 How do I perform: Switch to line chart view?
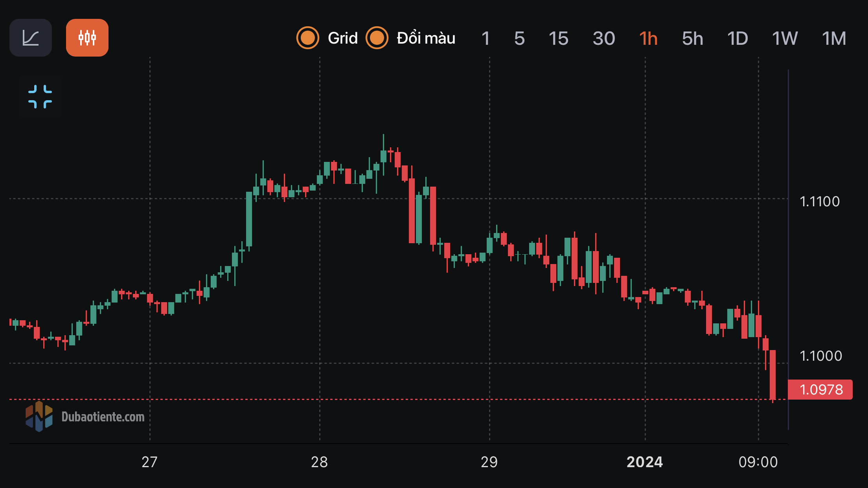pos(31,38)
